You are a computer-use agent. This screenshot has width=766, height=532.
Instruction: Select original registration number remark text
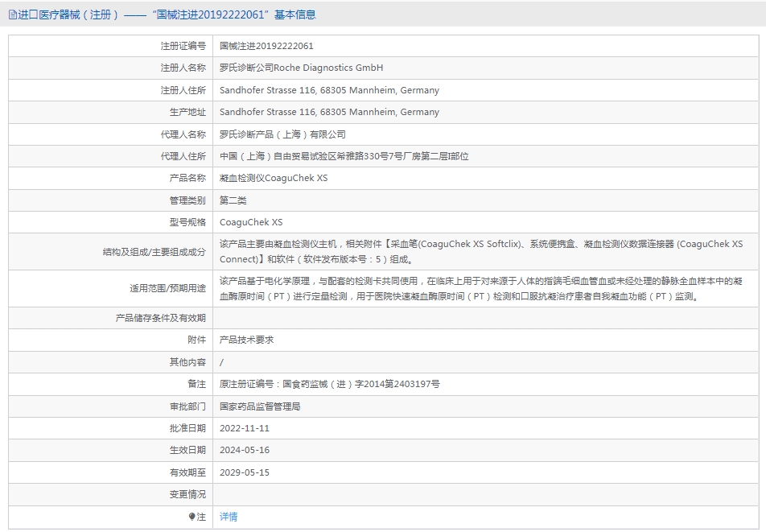pos(330,384)
